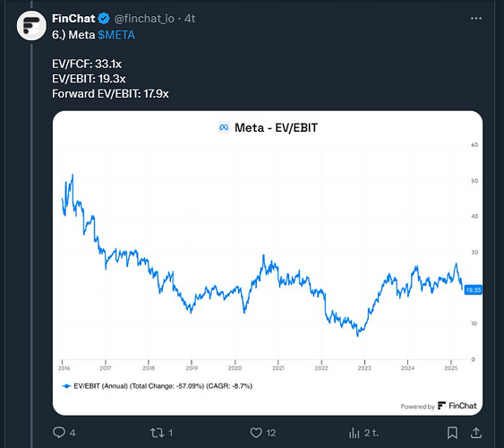Open the $META cashtag link
This screenshot has height=448, width=504.
pos(116,35)
